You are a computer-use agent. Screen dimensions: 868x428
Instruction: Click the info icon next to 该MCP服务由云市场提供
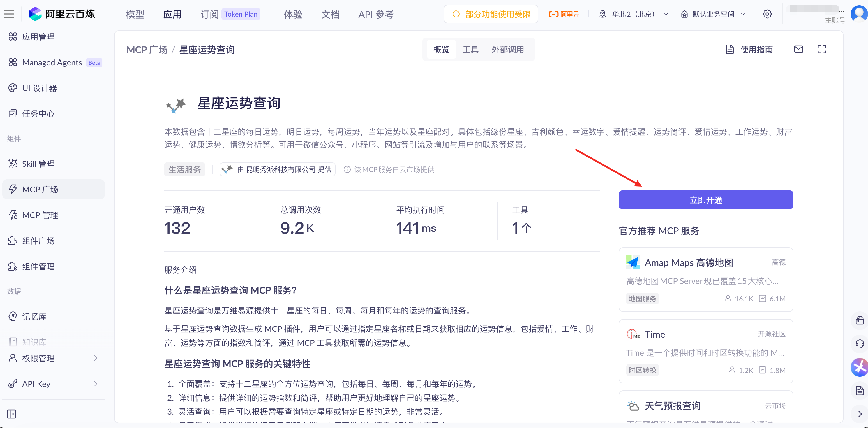tap(347, 169)
